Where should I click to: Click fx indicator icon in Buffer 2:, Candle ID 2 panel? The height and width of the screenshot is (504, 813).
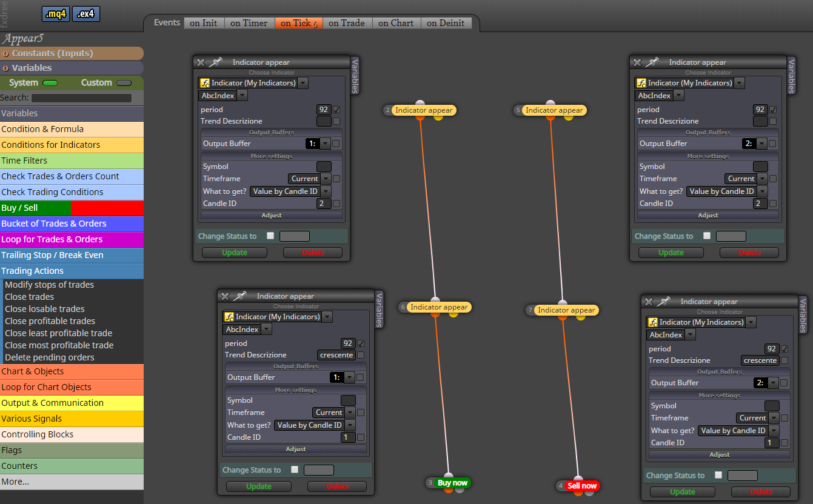641,83
